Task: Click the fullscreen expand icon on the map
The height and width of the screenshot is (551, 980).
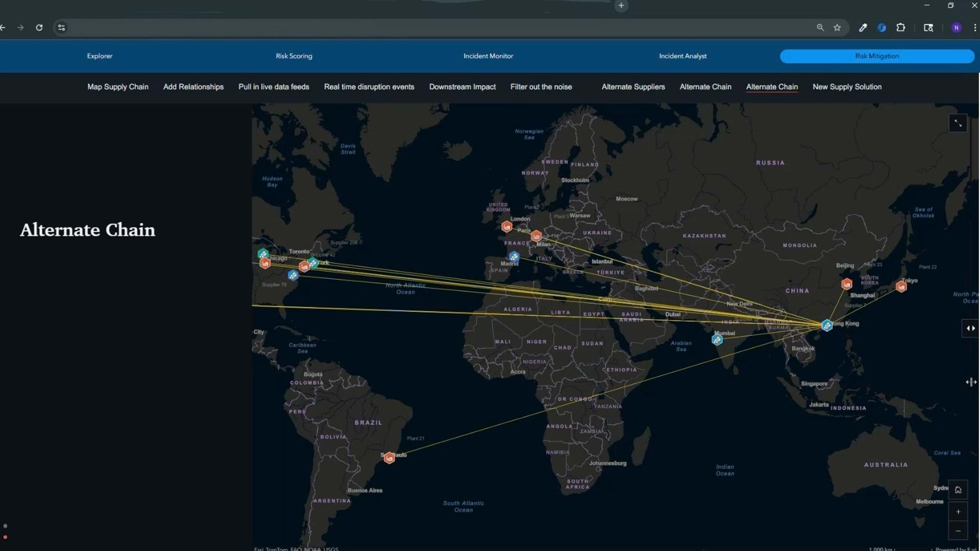Action: (958, 122)
